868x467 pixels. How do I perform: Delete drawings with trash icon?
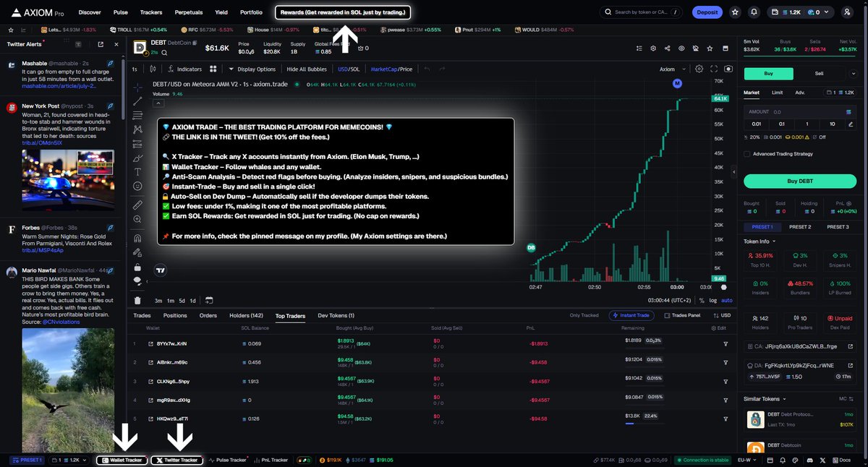[137, 300]
